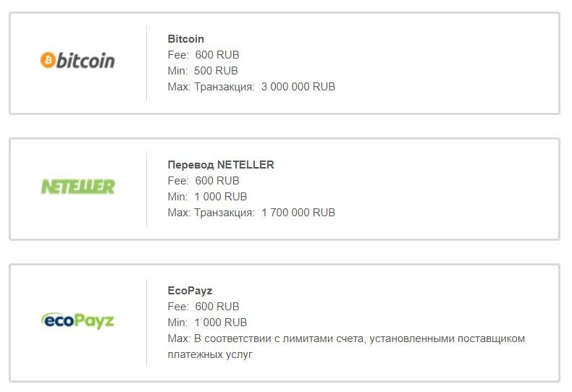Click the orange Bitcoin coin symbol
Viewport: 572px width, 392px height.
pyautogui.click(x=48, y=60)
